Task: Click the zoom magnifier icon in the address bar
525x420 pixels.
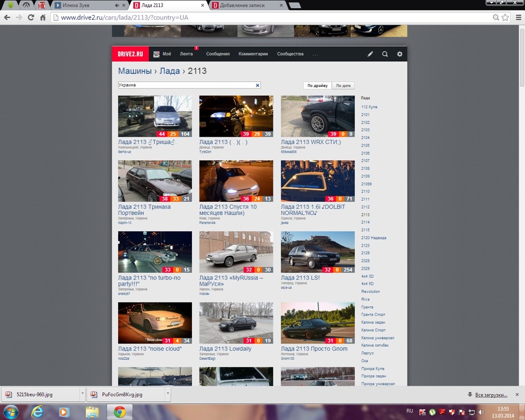Action: (x=496, y=17)
